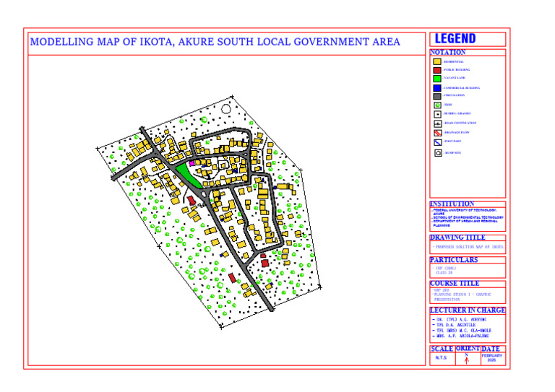Click the 'COURSE TITLE' heading
Viewport: 555px width, 392px height.
(455, 284)
